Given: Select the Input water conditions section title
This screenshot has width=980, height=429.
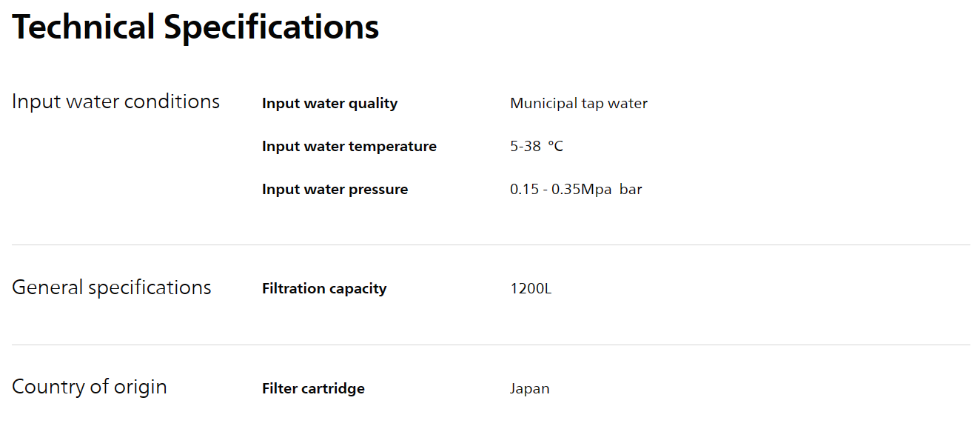Looking at the screenshot, I should [115, 102].
